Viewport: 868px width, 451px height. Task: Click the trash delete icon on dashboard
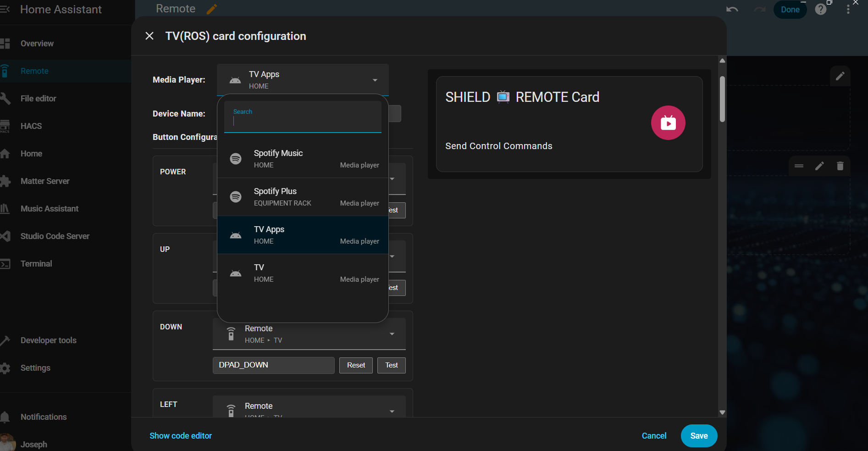[840, 166]
